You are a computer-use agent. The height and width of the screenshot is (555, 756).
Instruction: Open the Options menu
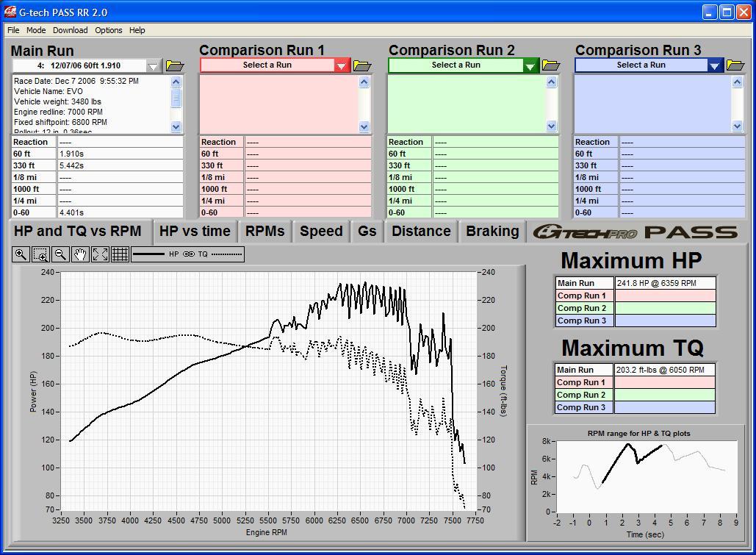[108, 30]
